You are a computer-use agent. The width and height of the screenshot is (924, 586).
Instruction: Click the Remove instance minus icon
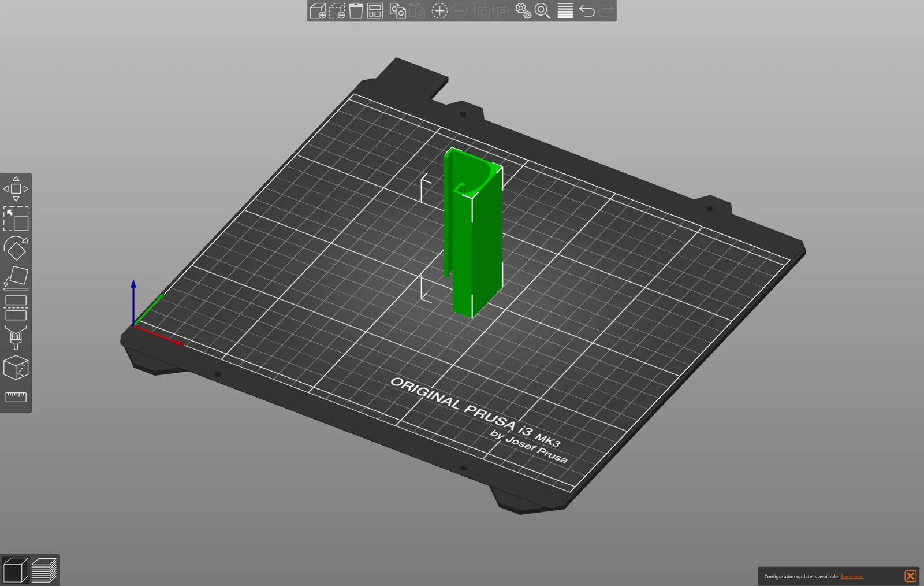[459, 11]
